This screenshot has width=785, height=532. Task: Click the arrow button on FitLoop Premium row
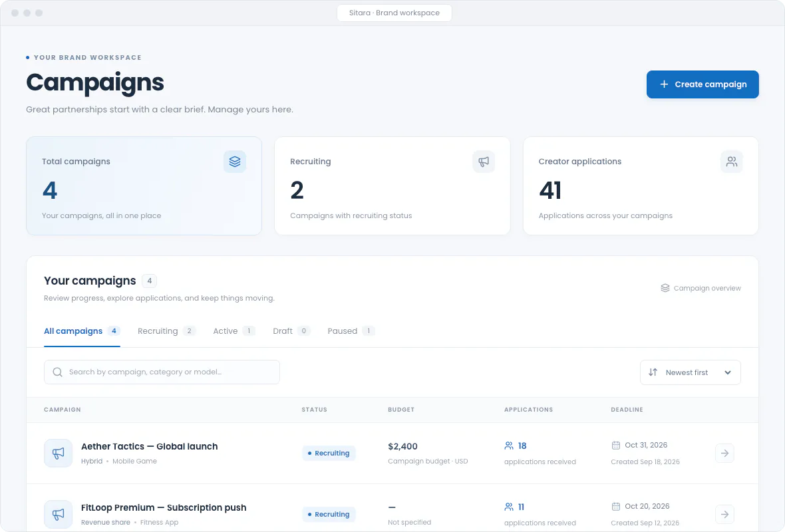click(724, 514)
